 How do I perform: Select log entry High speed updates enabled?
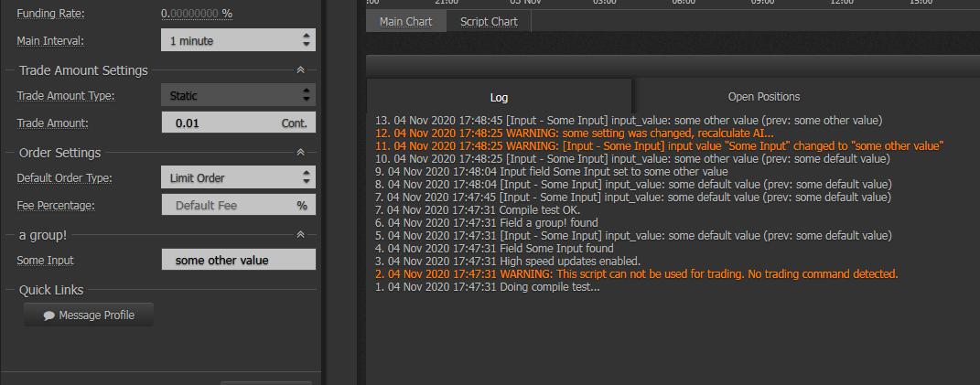click(508, 262)
